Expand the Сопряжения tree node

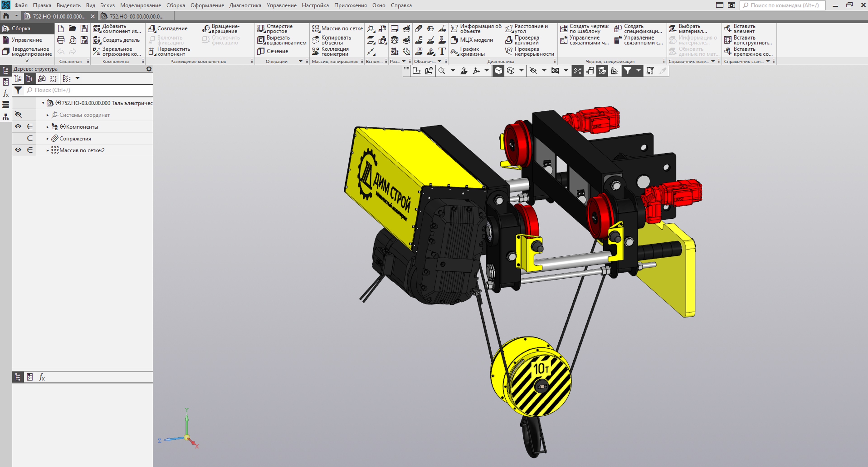point(47,139)
